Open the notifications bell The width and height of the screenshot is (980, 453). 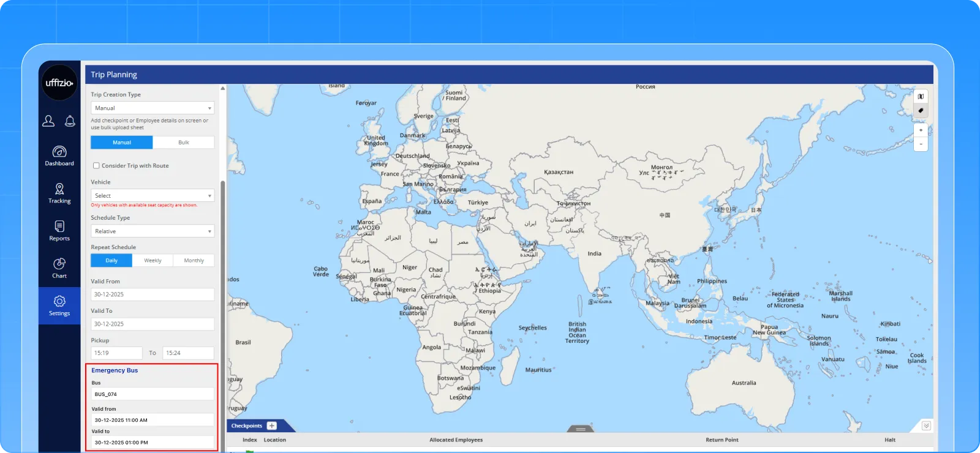(70, 121)
